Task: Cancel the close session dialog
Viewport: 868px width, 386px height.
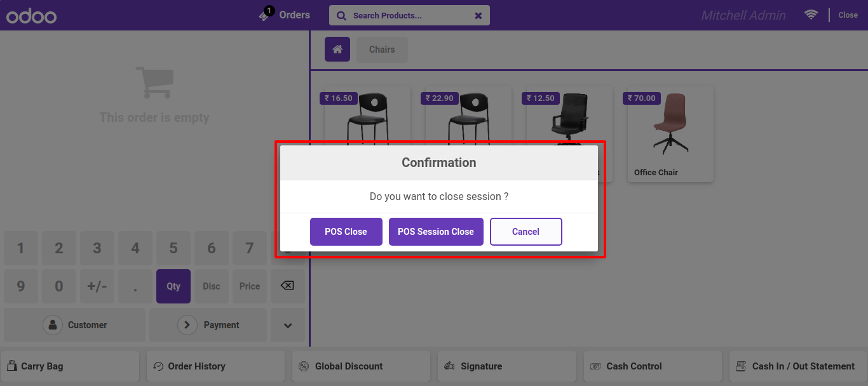Action: [x=526, y=232]
